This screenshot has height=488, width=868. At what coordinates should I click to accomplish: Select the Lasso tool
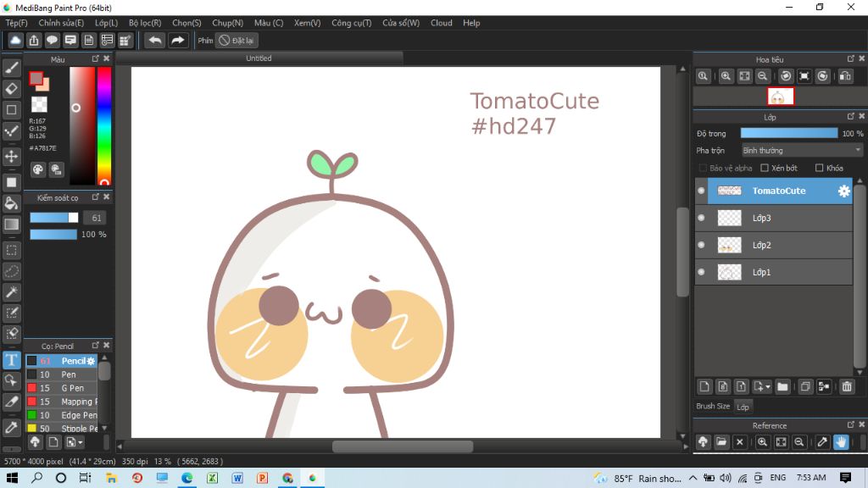pyautogui.click(x=12, y=271)
